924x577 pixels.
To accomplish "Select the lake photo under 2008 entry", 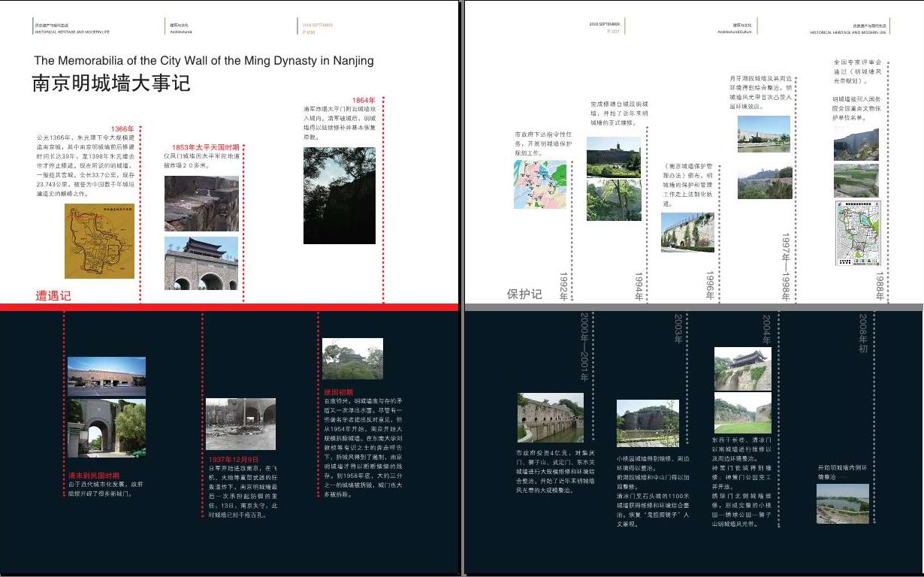I will (842, 503).
